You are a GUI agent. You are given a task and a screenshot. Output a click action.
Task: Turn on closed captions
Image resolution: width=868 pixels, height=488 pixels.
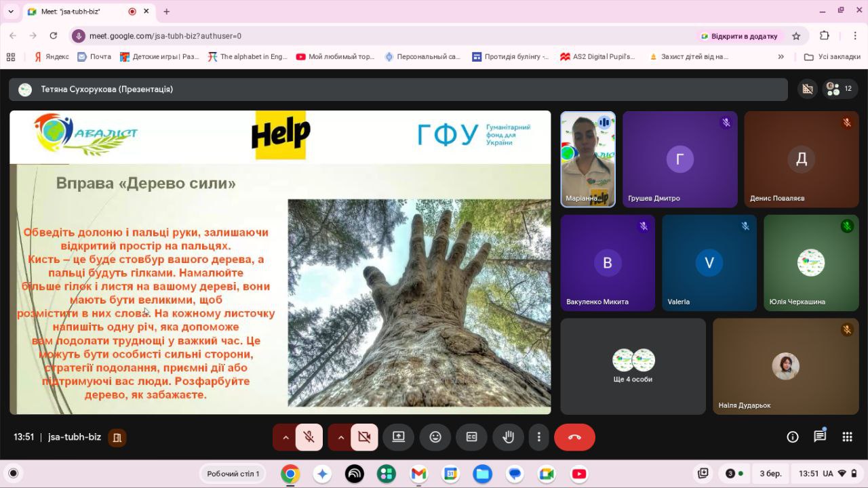tap(471, 437)
